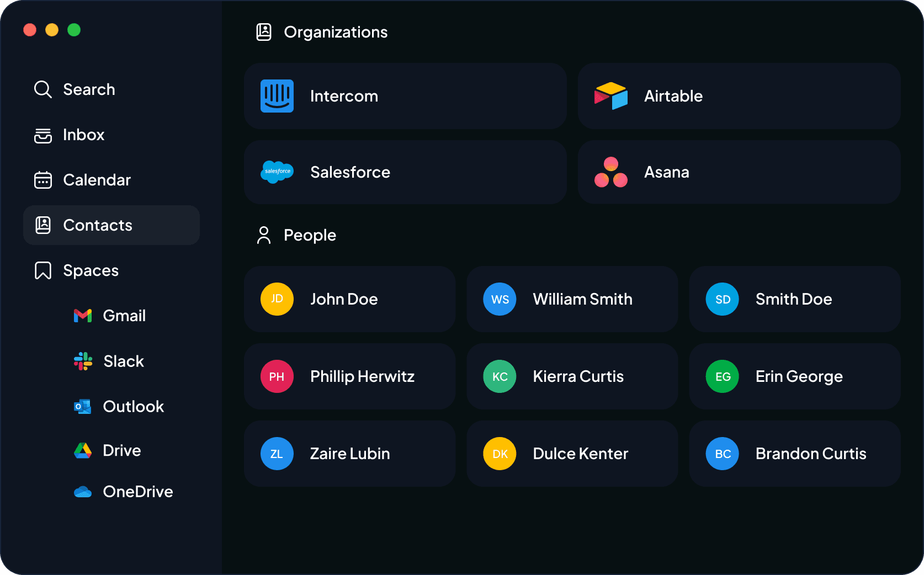
Task: View Kierra Curtis contact
Action: tap(572, 376)
